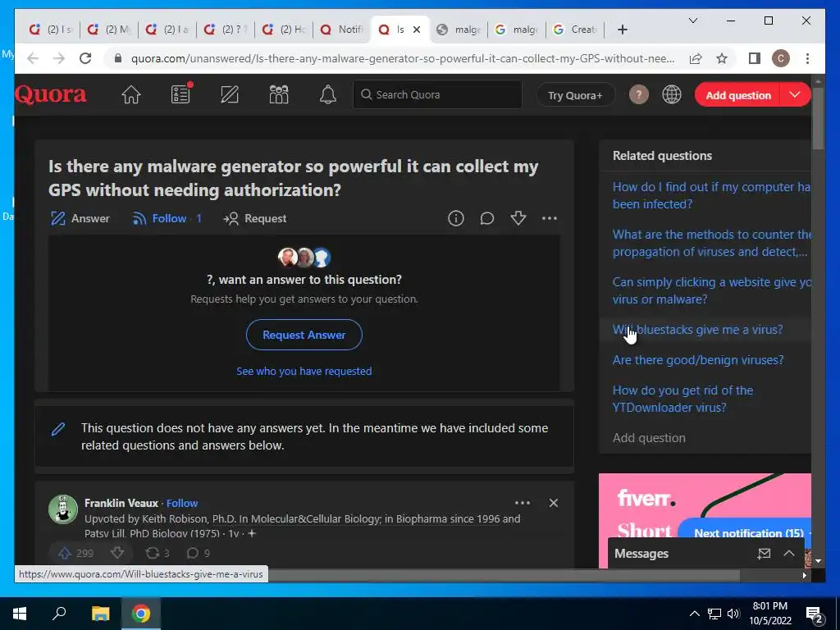Click the Quora logo
Viewport: 840px width, 630px height.
[50, 95]
